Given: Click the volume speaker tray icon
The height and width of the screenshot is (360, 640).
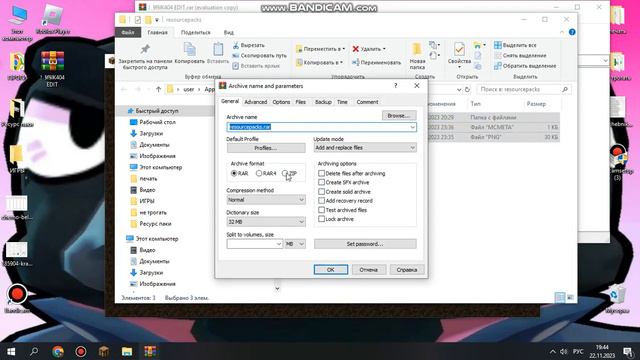Looking at the screenshot, I should (x=564, y=351).
